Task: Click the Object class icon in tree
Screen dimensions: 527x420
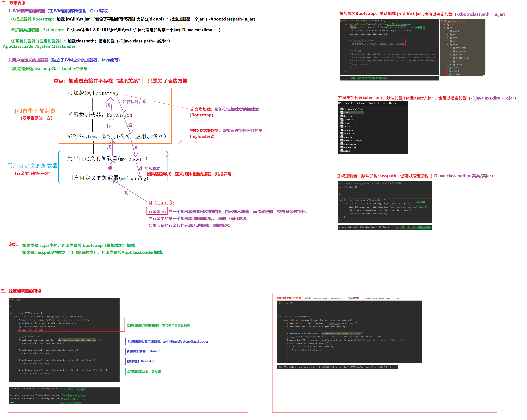Action: click(x=450, y=74)
